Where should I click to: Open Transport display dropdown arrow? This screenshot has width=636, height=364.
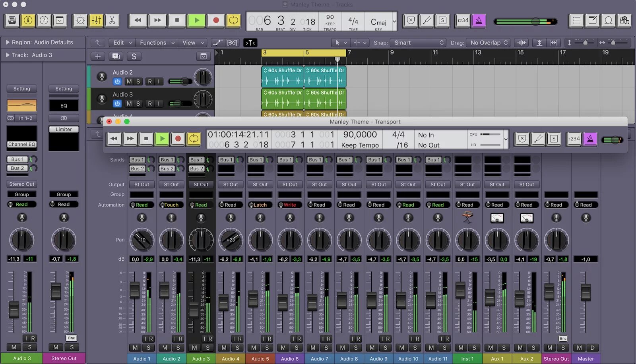tap(506, 139)
